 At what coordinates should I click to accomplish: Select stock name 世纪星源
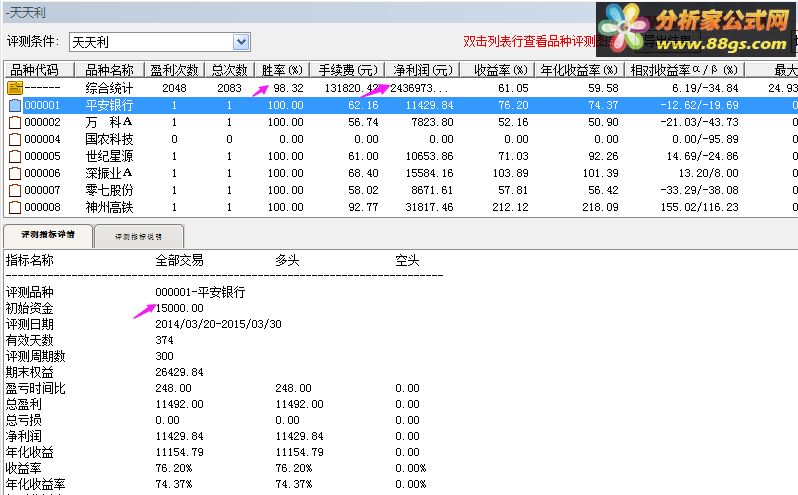(x=109, y=156)
